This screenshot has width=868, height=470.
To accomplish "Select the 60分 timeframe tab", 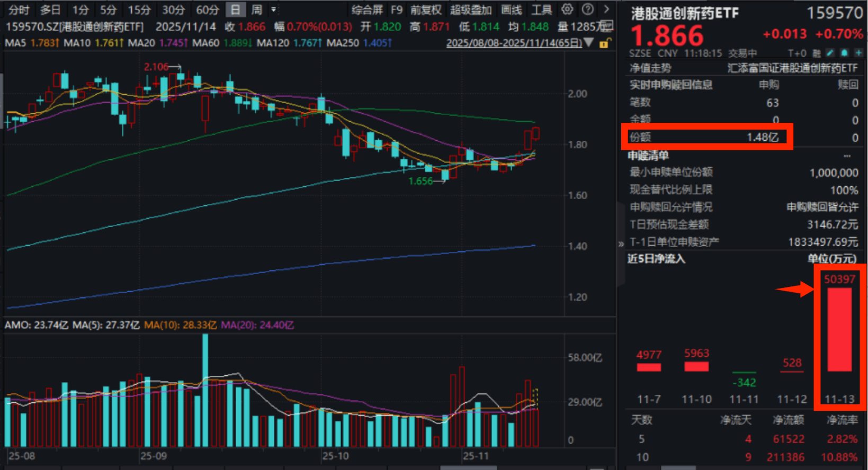I will [x=207, y=10].
